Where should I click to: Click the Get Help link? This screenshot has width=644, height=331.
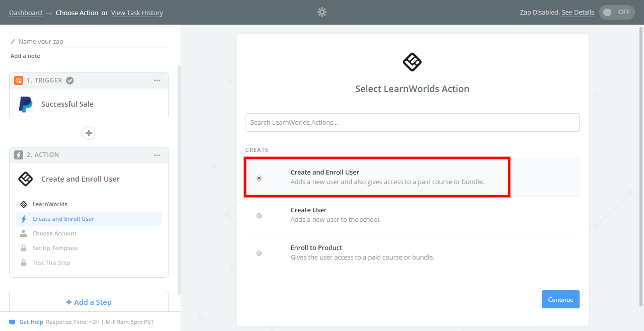[x=31, y=322]
